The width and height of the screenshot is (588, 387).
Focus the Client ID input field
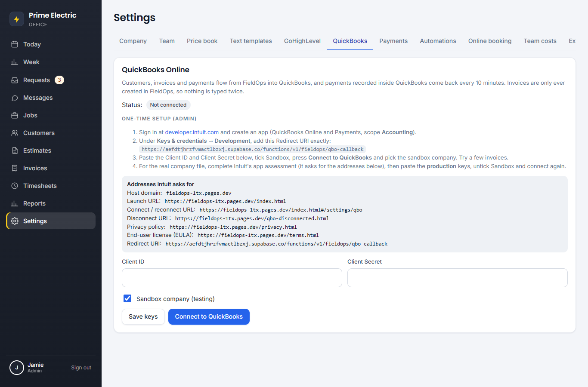232,278
